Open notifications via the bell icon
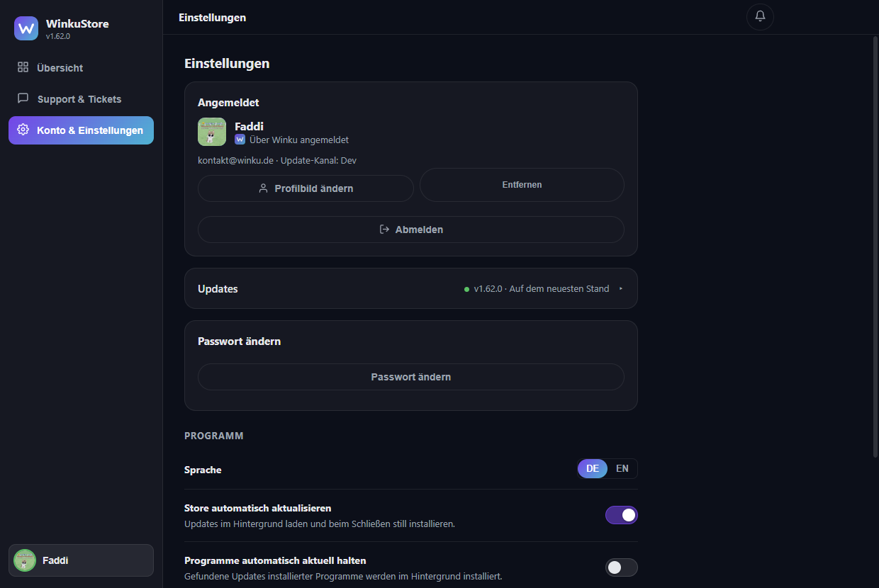 point(760,16)
